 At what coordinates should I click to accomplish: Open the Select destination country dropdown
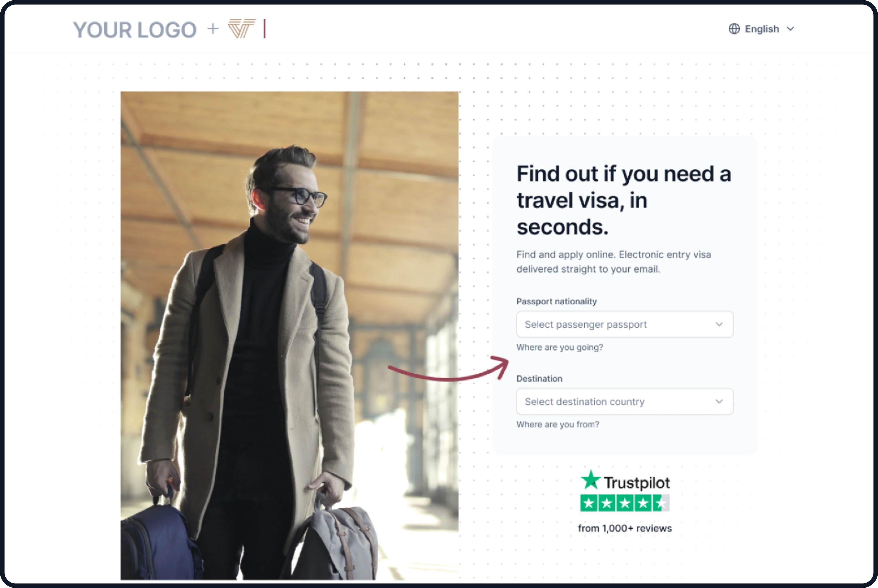click(x=625, y=402)
